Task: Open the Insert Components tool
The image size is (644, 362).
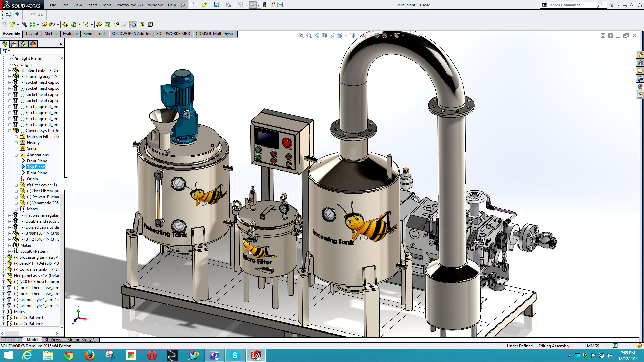Action: tap(12, 24)
